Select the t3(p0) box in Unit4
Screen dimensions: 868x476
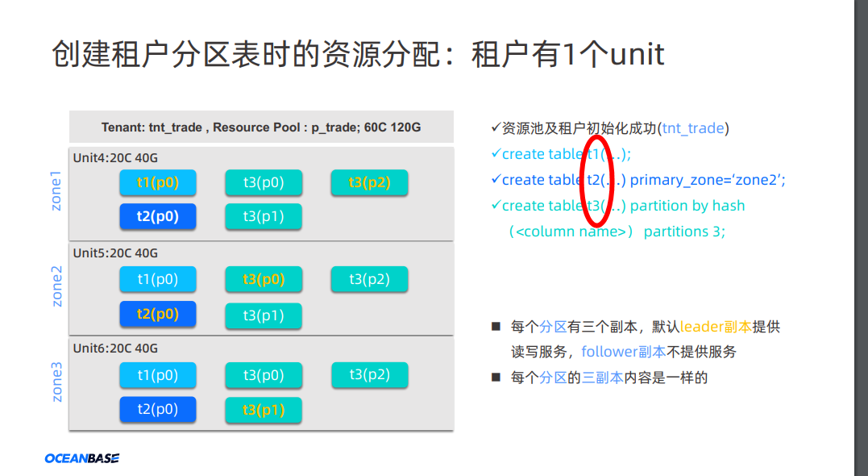point(264,183)
